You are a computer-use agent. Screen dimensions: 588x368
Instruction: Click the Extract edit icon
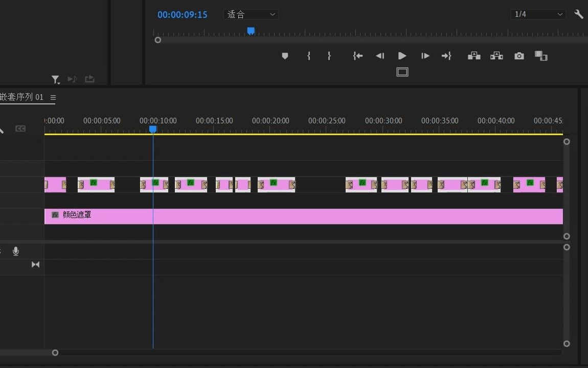[x=496, y=56]
